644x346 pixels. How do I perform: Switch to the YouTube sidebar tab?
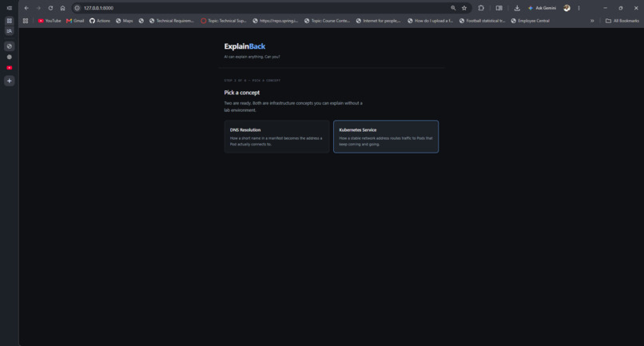9,68
